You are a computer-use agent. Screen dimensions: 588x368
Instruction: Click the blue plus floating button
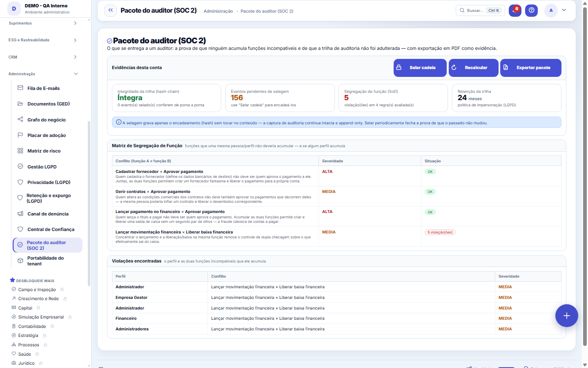pos(566,316)
